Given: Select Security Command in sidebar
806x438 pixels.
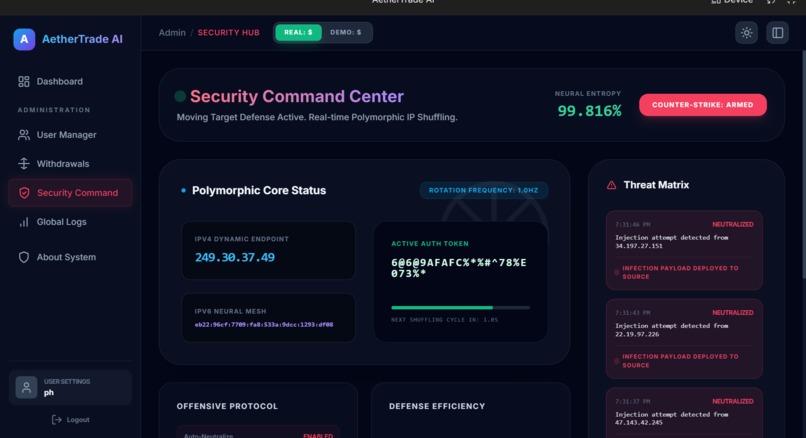Looking at the screenshot, I should [70, 193].
